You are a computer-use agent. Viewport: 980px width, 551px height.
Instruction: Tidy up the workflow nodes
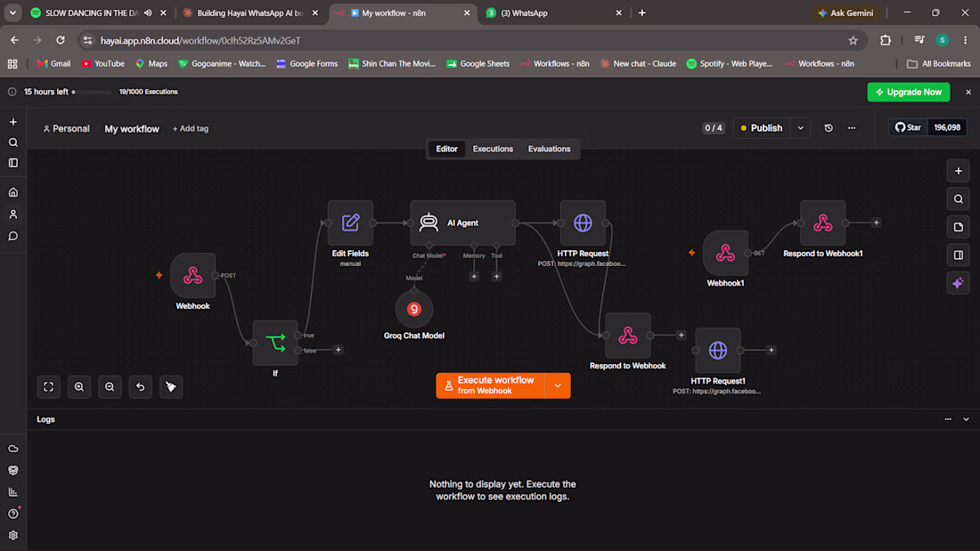171,386
